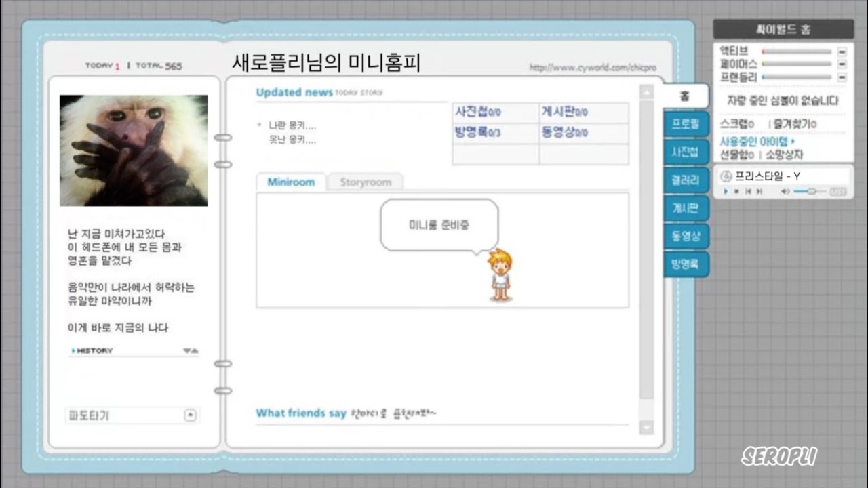
Task: Select the 동영상 side tab
Action: click(686, 237)
